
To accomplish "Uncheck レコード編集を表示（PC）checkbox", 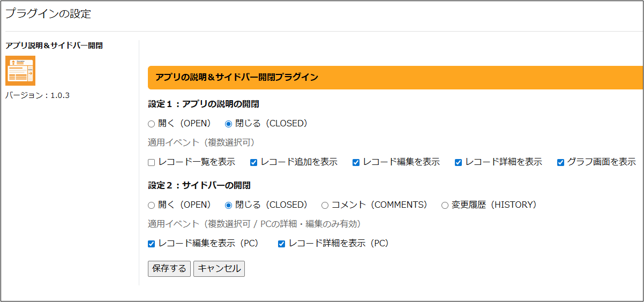I will [x=152, y=244].
